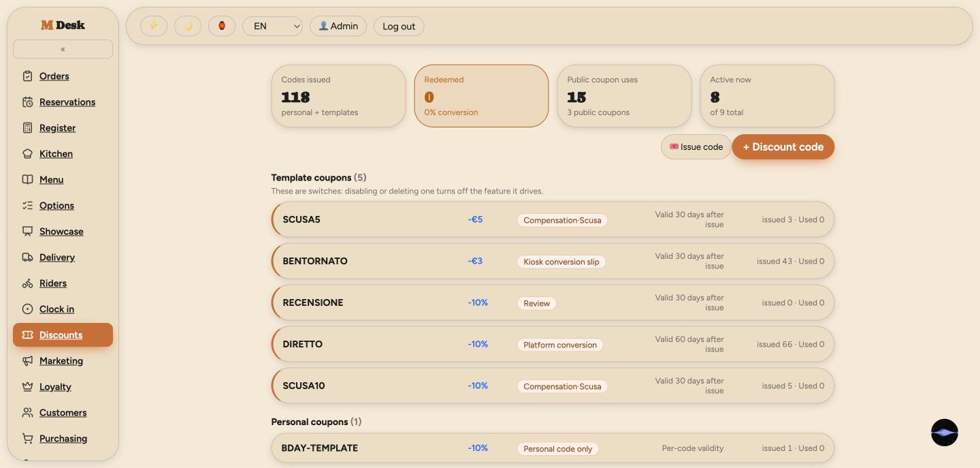
Task: Click the Showcase presentation icon
Action: 27,232
